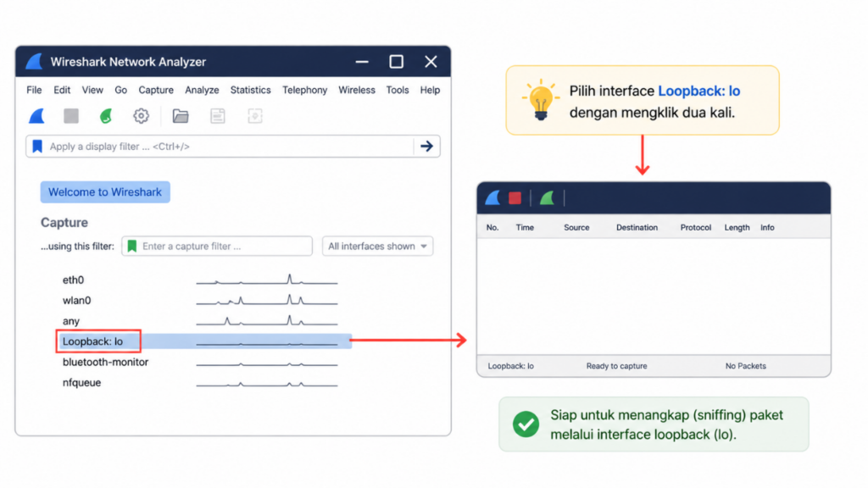Click the red stop button in capture window

pyautogui.click(x=515, y=198)
